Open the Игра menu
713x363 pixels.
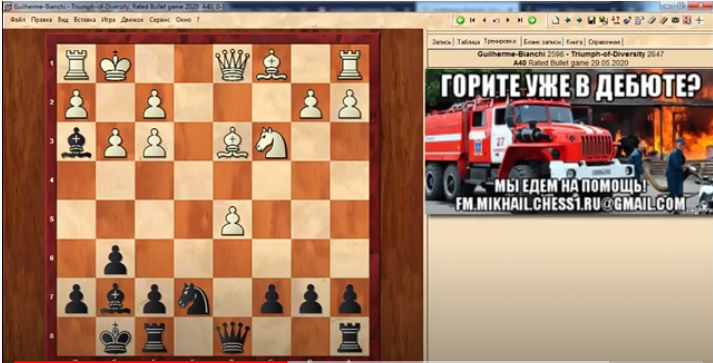coord(108,20)
